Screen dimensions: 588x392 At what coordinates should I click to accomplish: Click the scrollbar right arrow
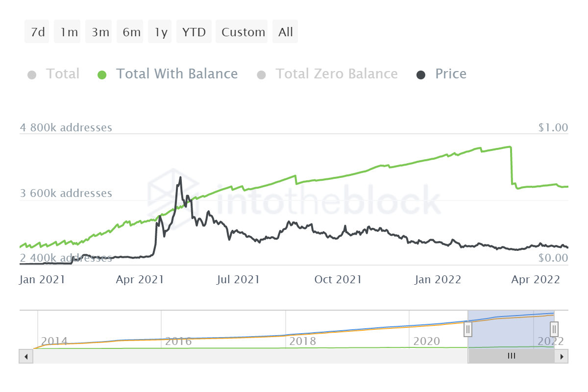pyautogui.click(x=563, y=356)
